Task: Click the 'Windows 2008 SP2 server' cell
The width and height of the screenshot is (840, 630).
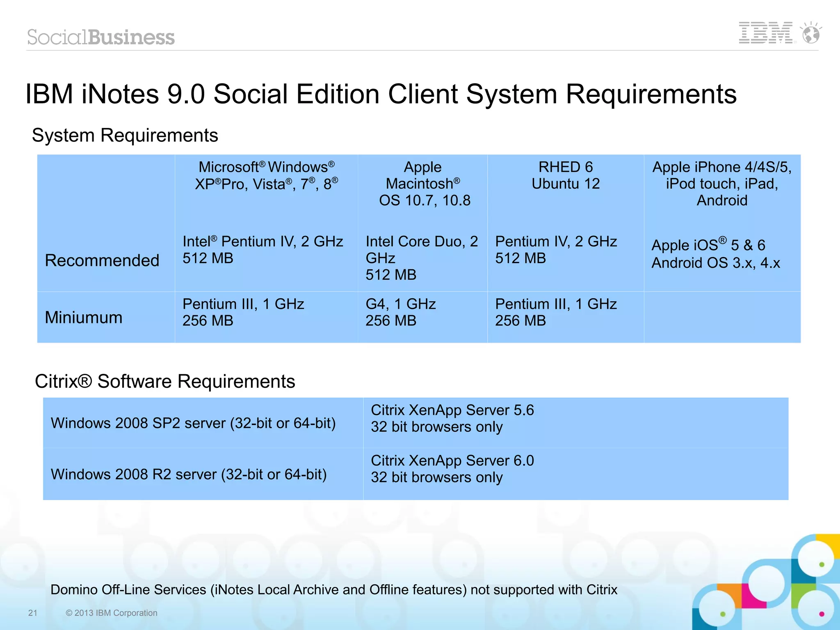Action: coord(203,423)
